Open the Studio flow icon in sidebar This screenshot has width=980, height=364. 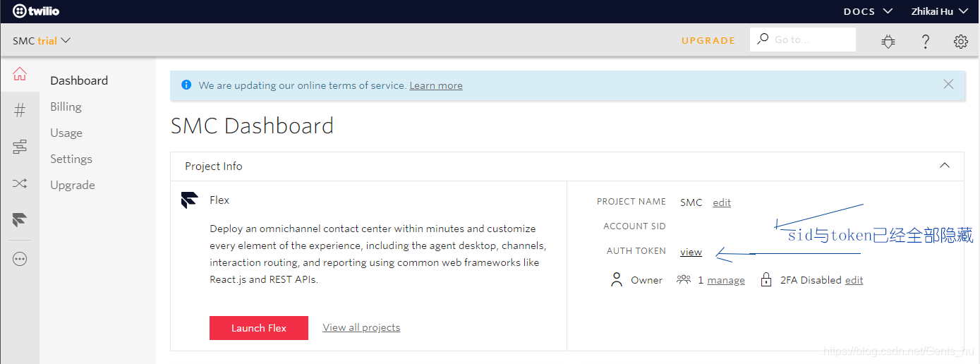click(x=20, y=147)
